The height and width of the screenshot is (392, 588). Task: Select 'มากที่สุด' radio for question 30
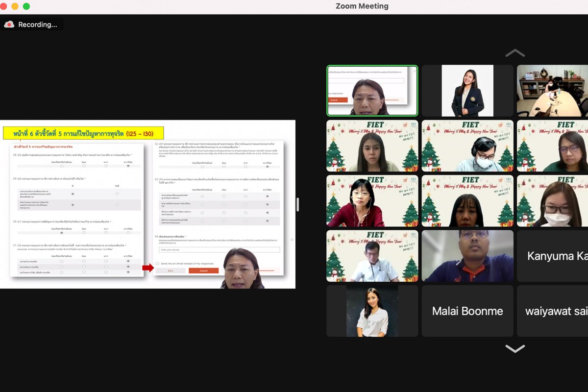128,232
